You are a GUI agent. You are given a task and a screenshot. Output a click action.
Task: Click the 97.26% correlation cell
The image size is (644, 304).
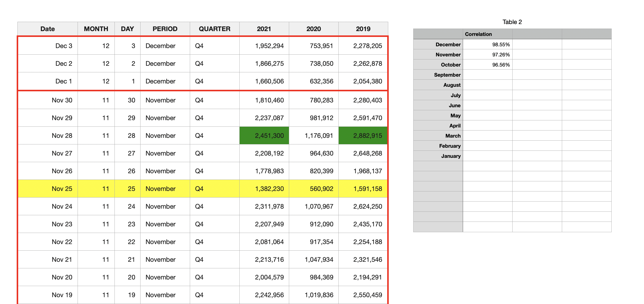pos(488,55)
